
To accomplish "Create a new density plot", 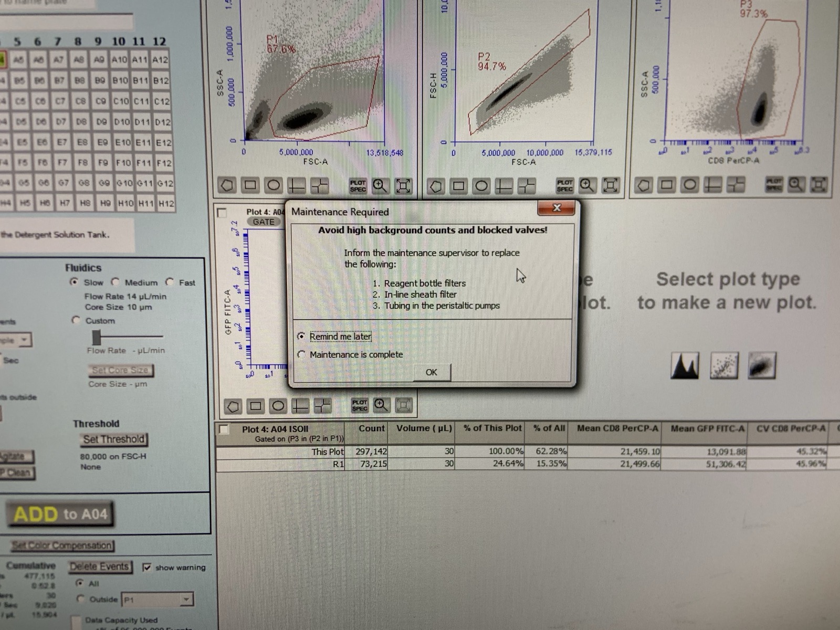I will tap(762, 365).
